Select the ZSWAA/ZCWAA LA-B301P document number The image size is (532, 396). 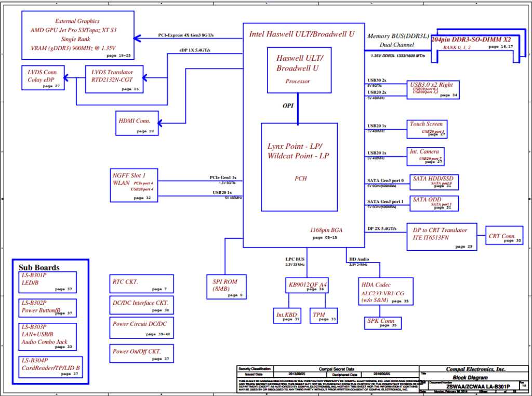coord(478,387)
